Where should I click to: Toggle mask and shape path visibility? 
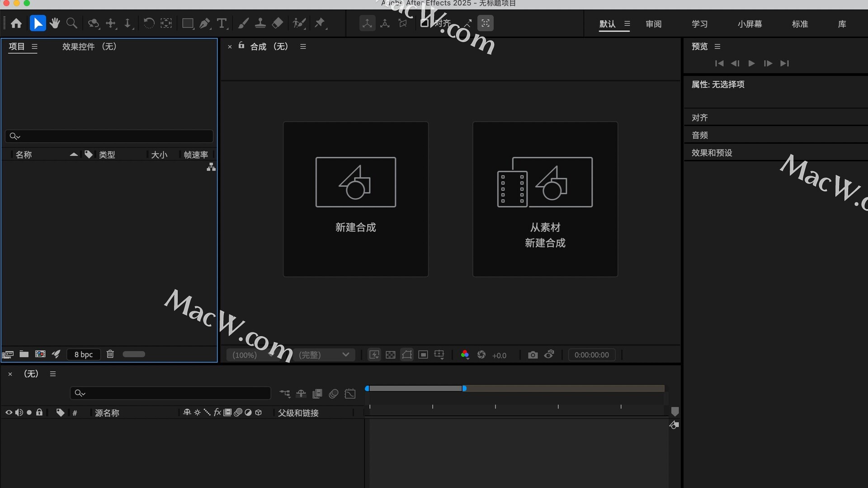[407, 355]
